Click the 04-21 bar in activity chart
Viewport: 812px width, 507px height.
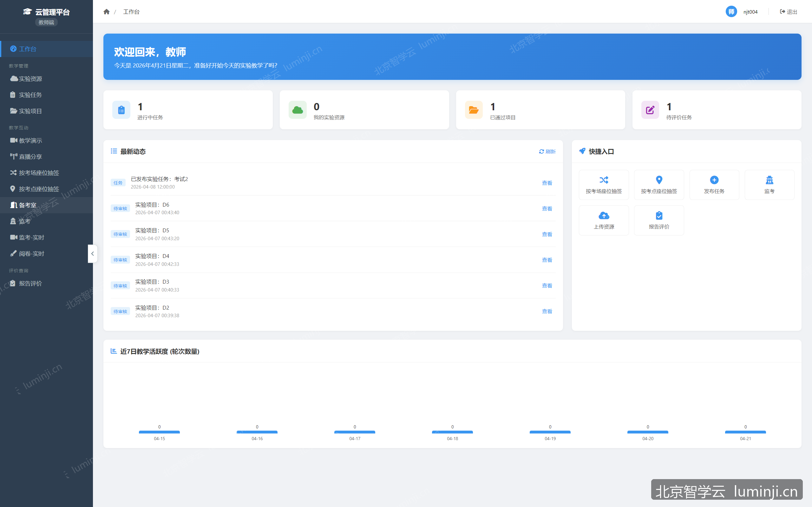click(x=745, y=432)
